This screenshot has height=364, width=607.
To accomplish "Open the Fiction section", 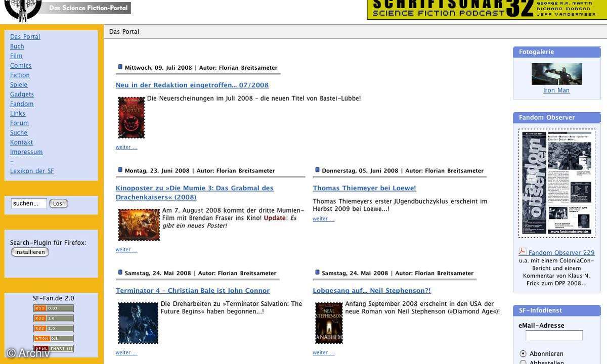I will 20,75.
